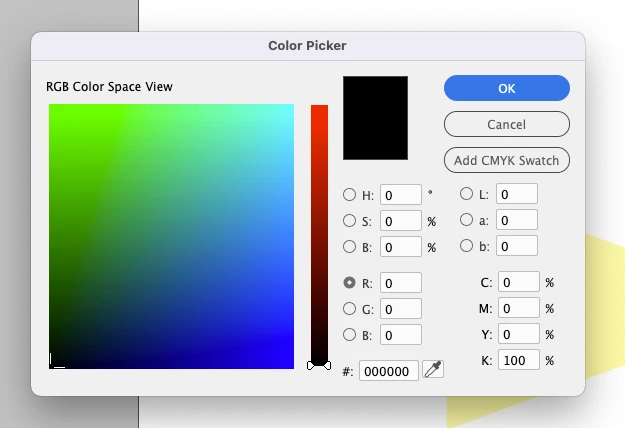625x428 pixels.
Task: Focus the L lightness value field
Action: pyautogui.click(x=517, y=194)
